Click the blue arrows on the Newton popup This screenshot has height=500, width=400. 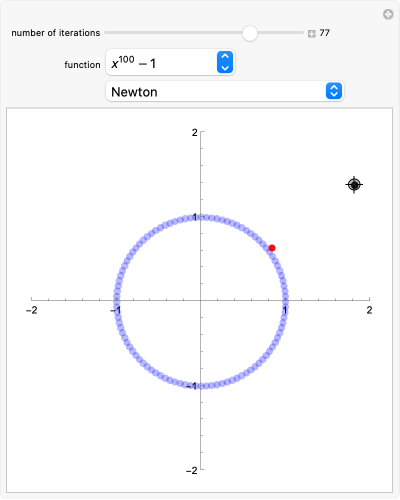(334, 91)
